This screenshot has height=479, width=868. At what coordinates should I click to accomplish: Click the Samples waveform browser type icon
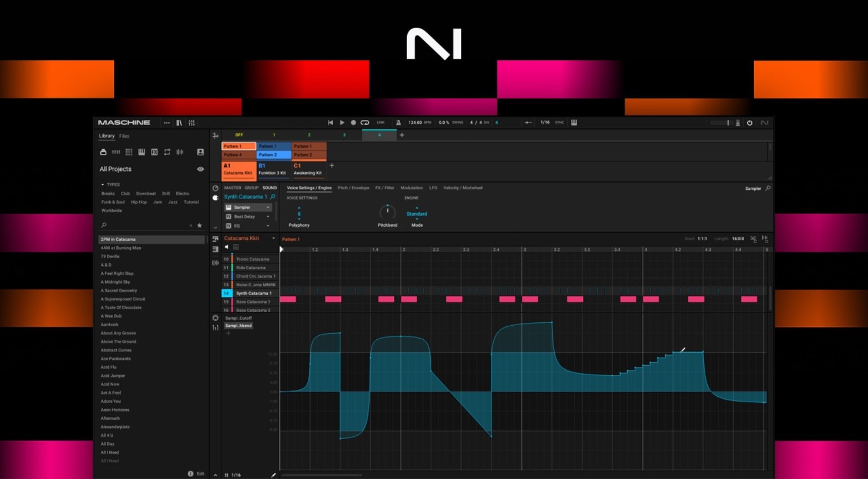(x=180, y=152)
